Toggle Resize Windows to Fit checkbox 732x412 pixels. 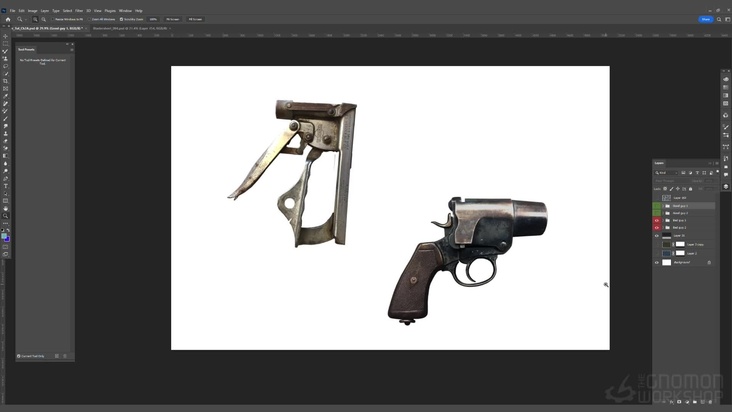[53, 19]
